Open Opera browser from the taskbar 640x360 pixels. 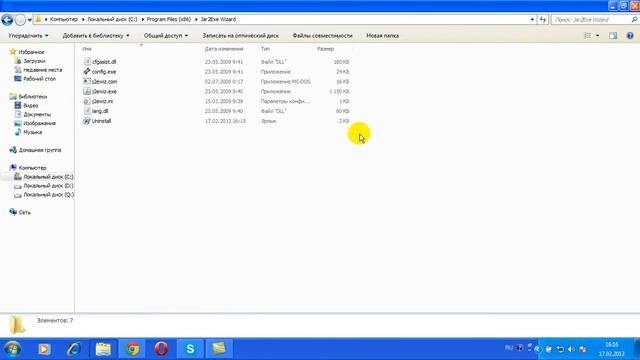pos(162,349)
